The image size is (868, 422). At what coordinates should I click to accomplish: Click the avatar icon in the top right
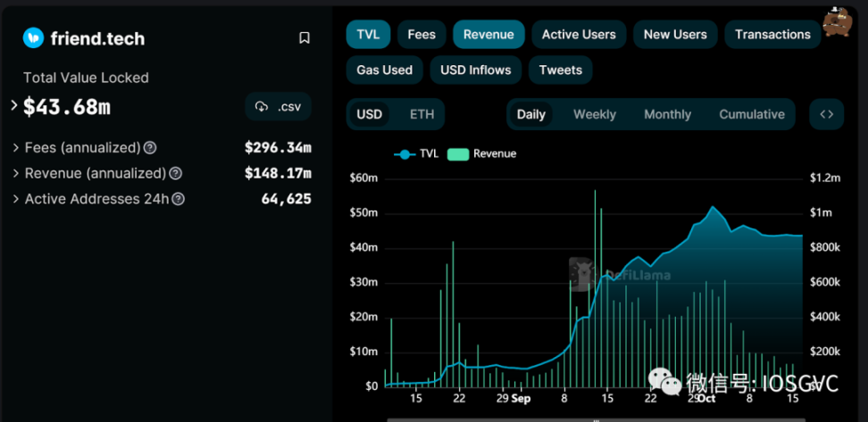[837, 22]
